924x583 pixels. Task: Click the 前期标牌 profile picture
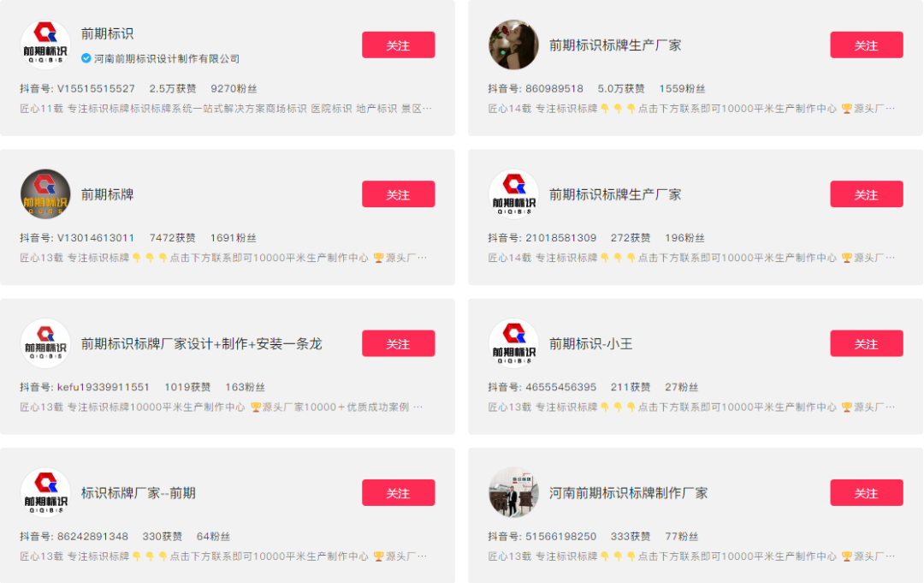pyautogui.click(x=44, y=193)
